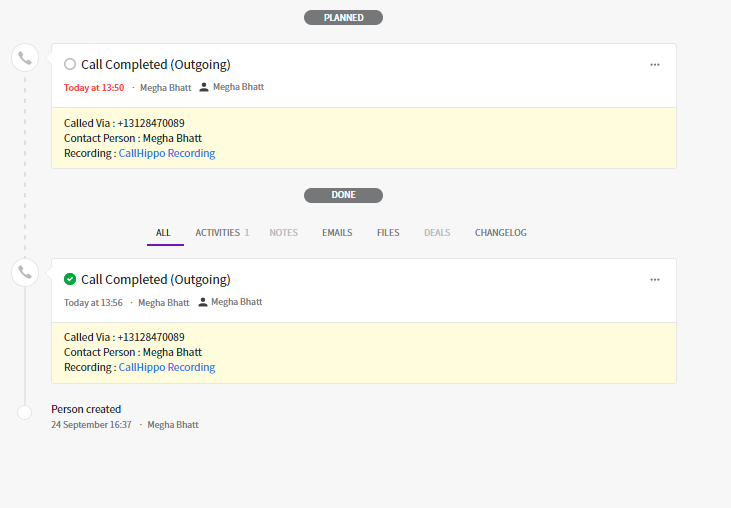The width and height of the screenshot is (731, 508).
Task: Open the Files tab
Action: tap(388, 233)
